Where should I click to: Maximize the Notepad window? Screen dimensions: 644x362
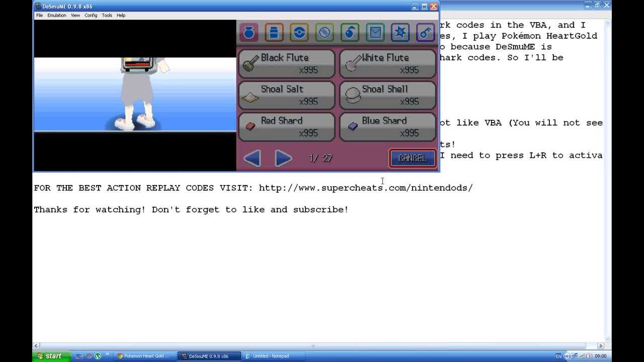click(597, 5)
